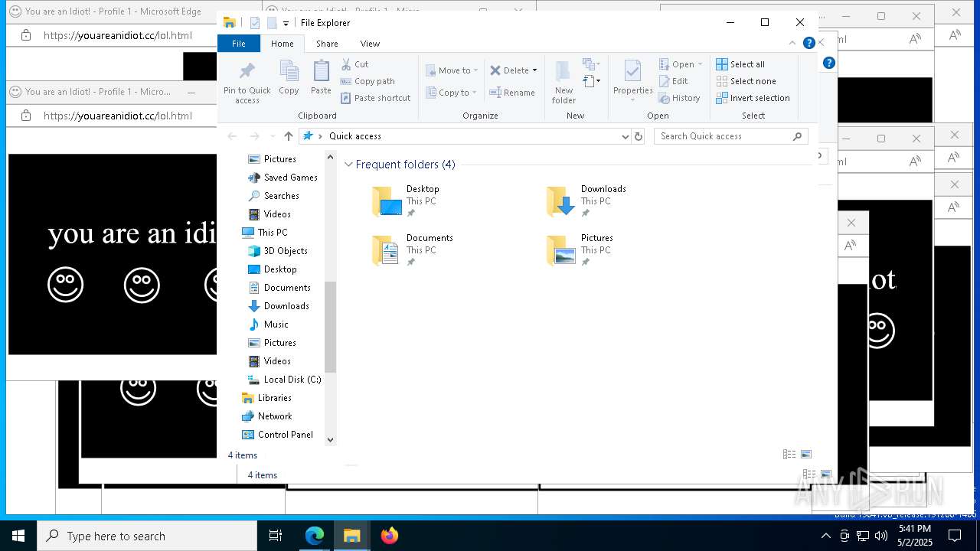Collapse the Frequent folders group
Screen dimensions: 980x551
(x=348, y=165)
